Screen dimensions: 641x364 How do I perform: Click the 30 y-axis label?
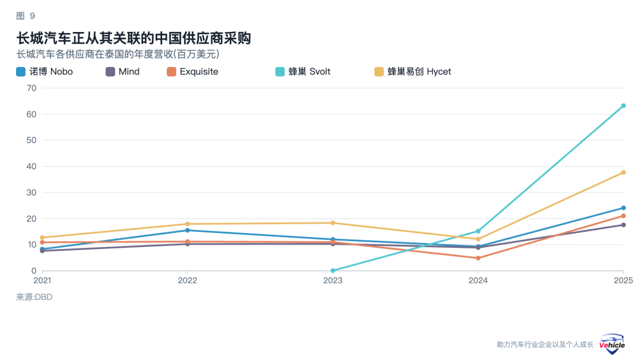tap(31, 193)
